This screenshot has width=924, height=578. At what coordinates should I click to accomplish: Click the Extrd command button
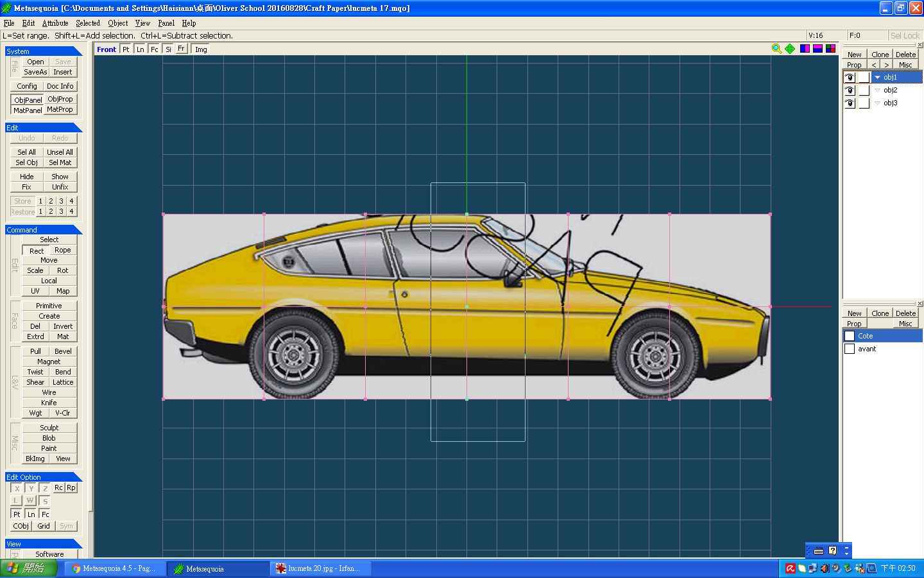(x=35, y=337)
